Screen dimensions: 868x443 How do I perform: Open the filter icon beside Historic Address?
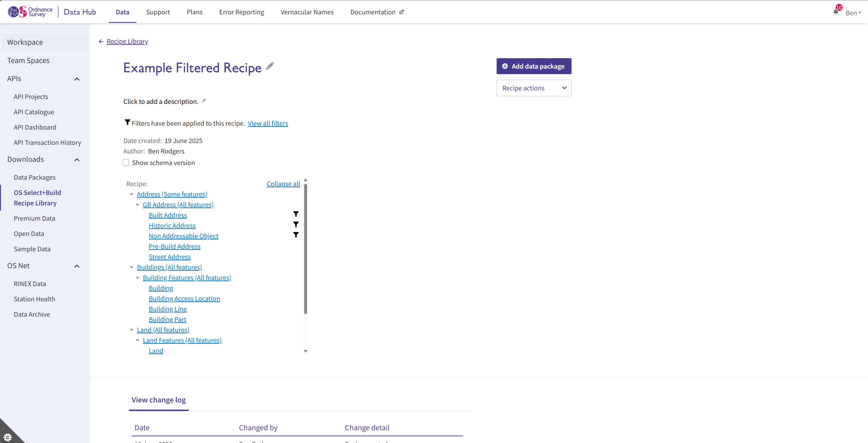pos(296,225)
